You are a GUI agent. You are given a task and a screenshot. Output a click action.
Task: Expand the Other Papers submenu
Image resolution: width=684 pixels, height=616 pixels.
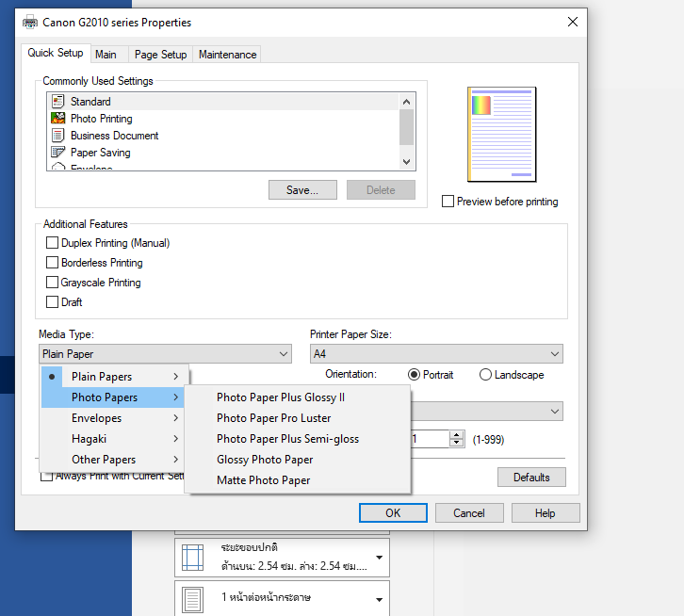point(113,460)
